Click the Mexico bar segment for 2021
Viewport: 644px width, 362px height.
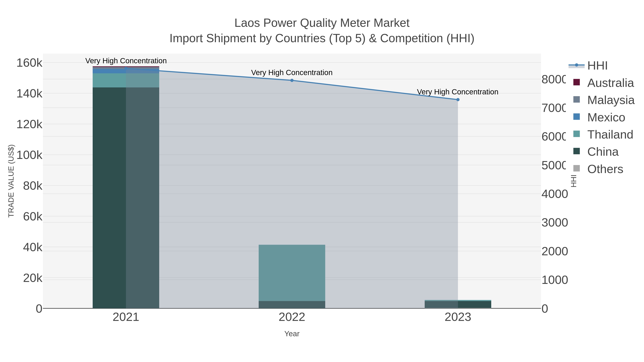pos(126,71)
